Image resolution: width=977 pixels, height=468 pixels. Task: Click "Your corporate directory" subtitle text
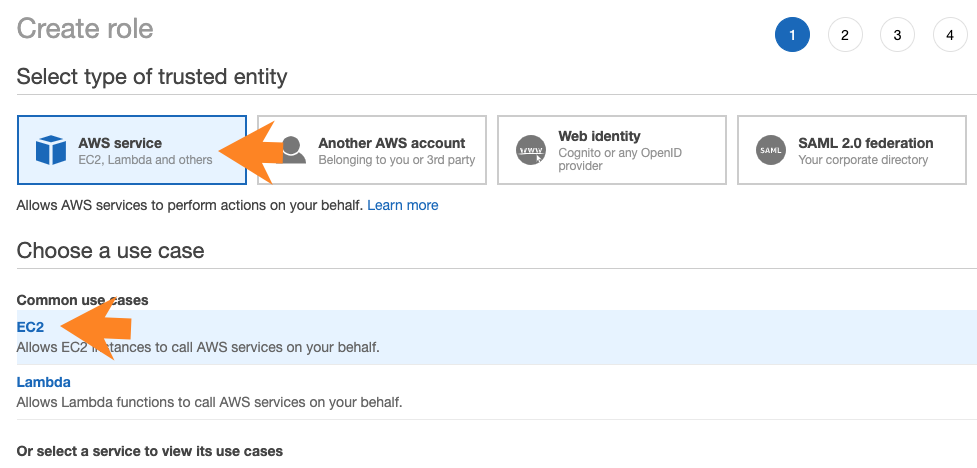click(x=863, y=160)
